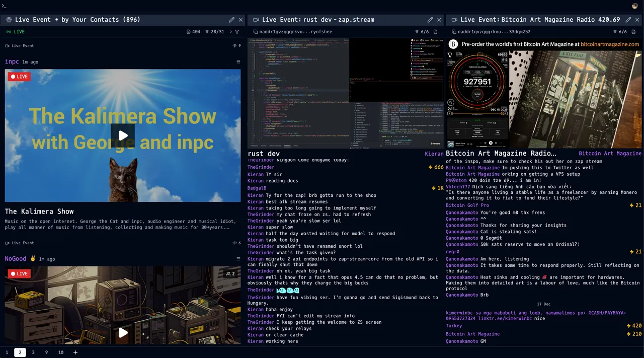Switch to workspace tab 3
The width and height of the screenshot is (644, 358).
pyautogui.click(x=33, y=352)
